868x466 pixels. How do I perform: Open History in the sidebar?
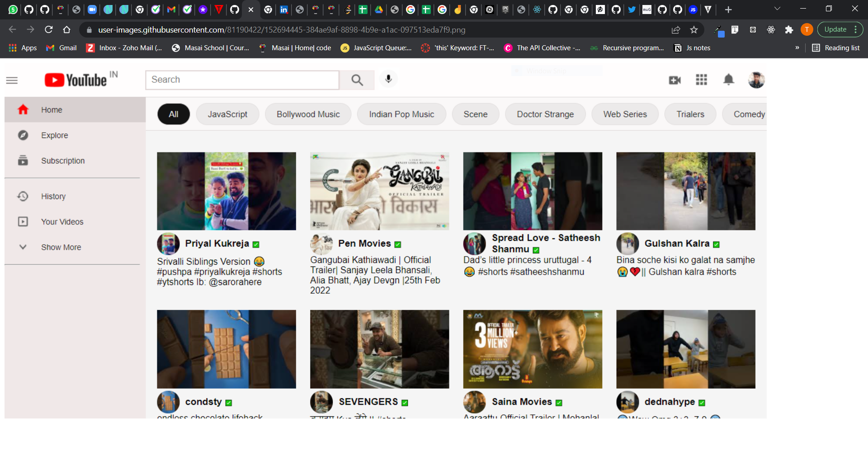click(x=53, y=196)
